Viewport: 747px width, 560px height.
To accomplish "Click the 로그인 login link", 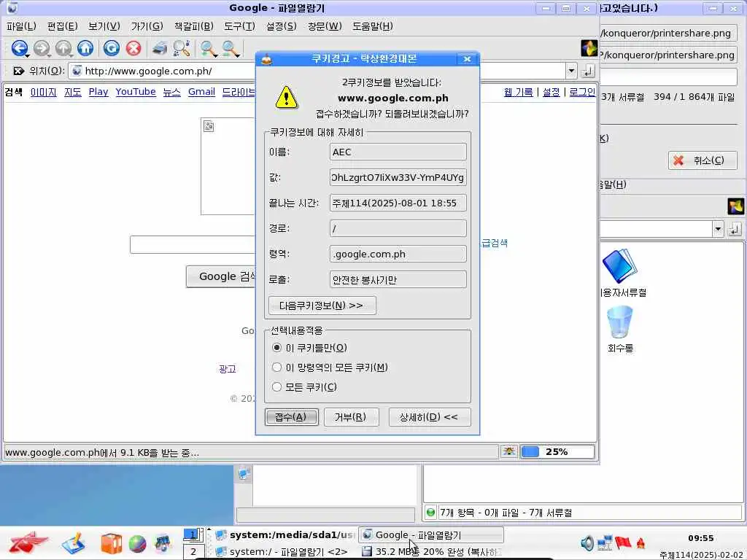I will [582, 91].
